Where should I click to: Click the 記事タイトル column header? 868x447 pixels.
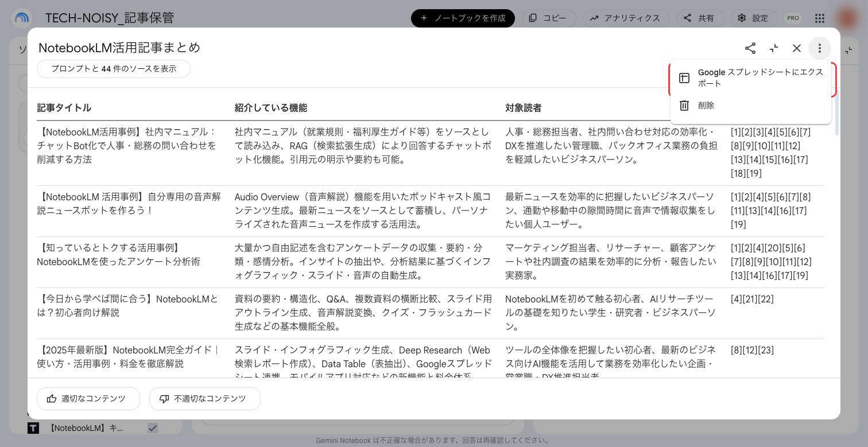click(64, 108)
